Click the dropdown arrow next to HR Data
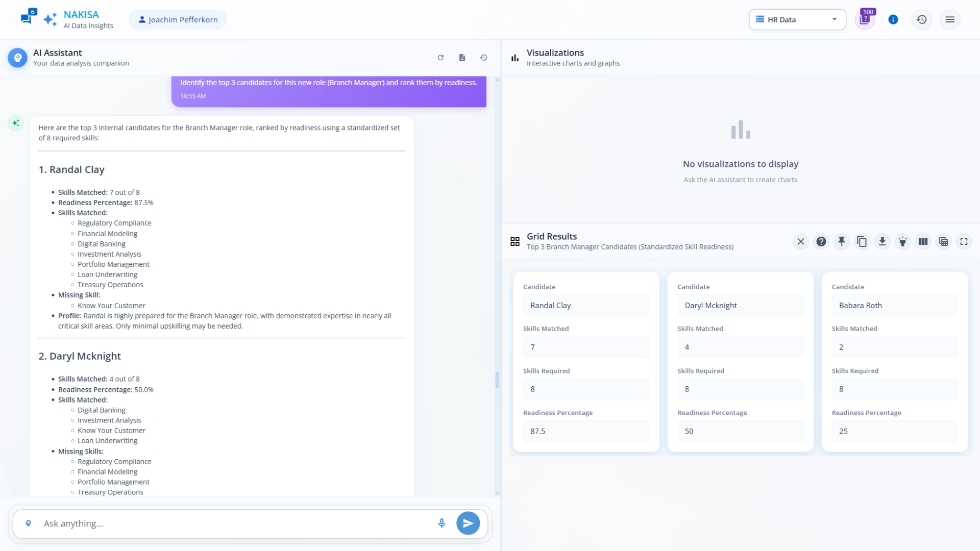 pos(835,19)
